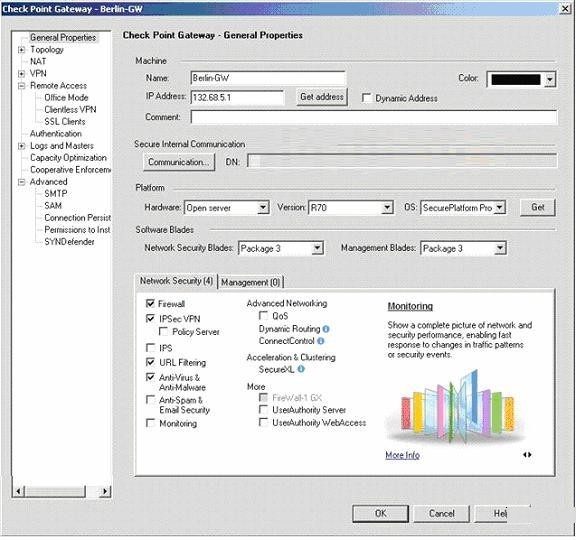576x540 pixels.
Task: Enable UserAuthority Server checkbox
Action: click(x=263, y=410)
